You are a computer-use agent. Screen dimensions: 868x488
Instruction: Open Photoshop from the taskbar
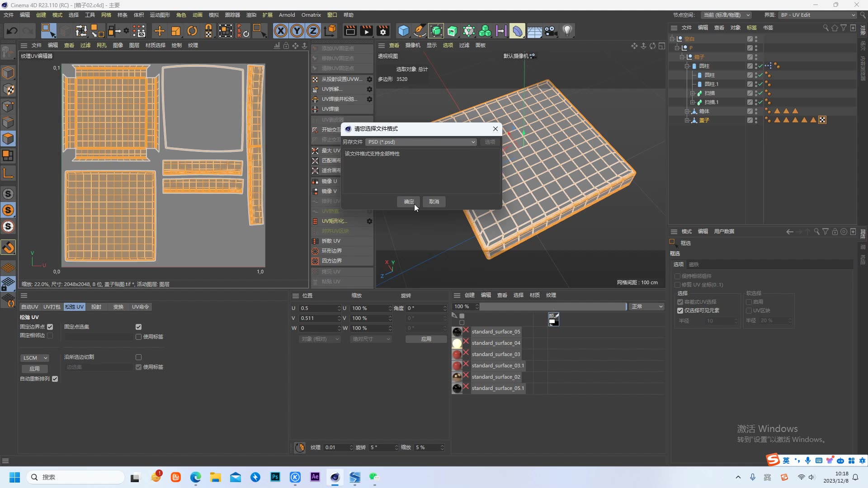[x=275, y=477]
